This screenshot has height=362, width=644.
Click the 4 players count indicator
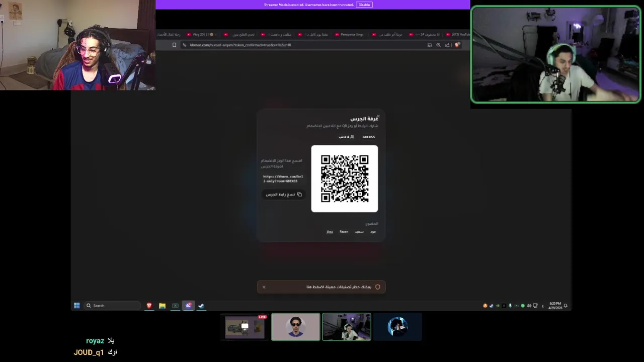(346, 137)
